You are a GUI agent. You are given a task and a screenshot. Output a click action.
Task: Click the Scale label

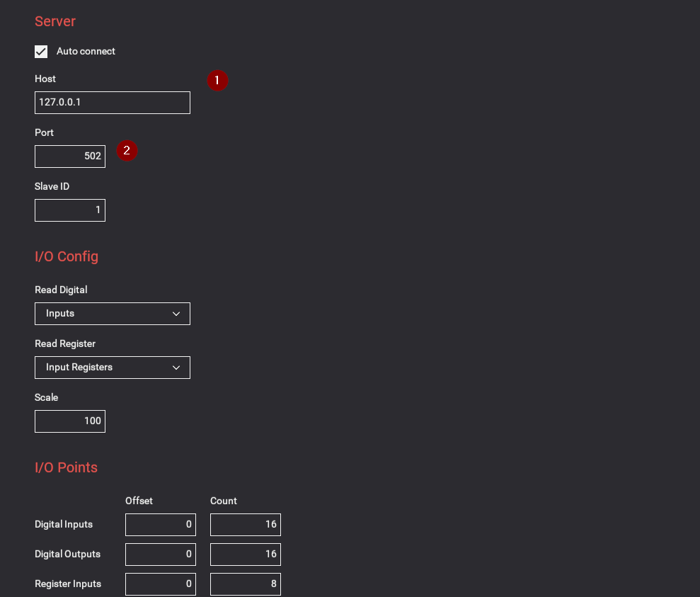(47, 397)
